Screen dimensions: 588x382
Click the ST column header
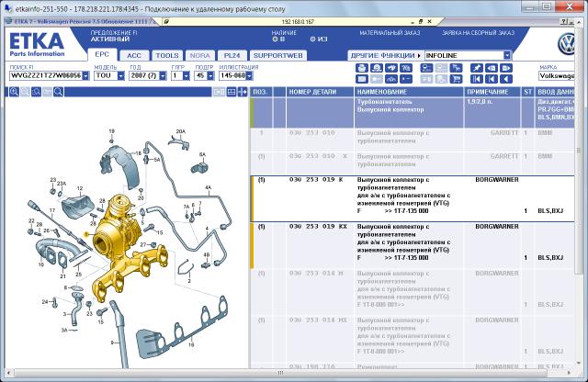coord(528,92)
